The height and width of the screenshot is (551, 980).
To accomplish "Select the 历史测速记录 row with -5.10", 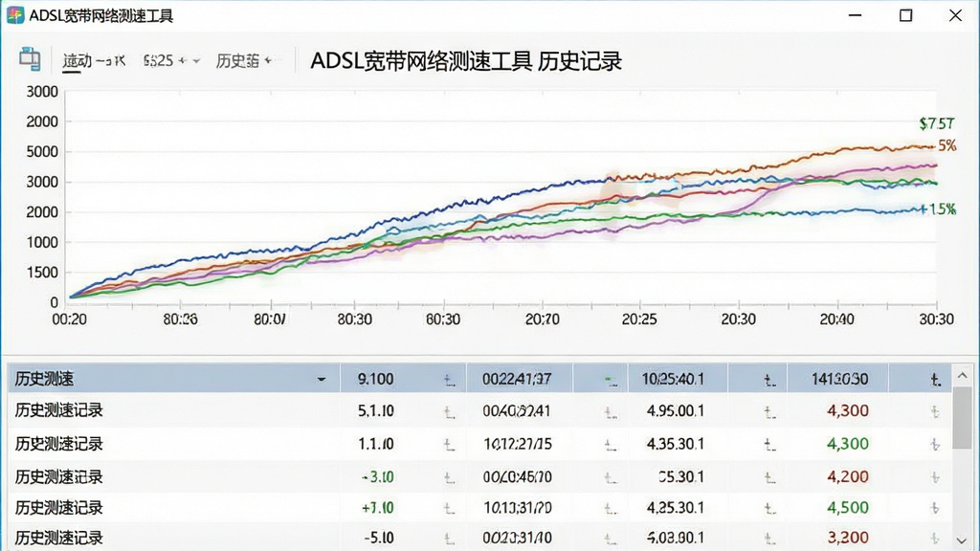I will [x=479, y=538].
